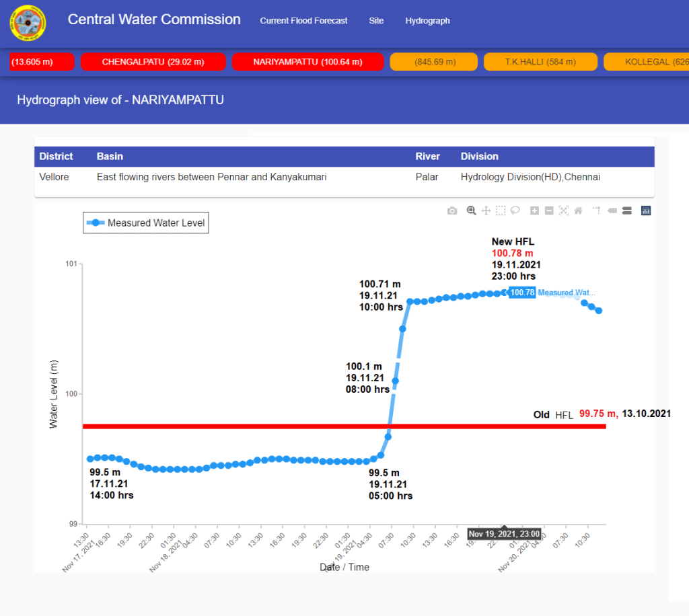Reset axes with the home icon
The height and width of the screenshot is (616, 689).
pos(577,210)
